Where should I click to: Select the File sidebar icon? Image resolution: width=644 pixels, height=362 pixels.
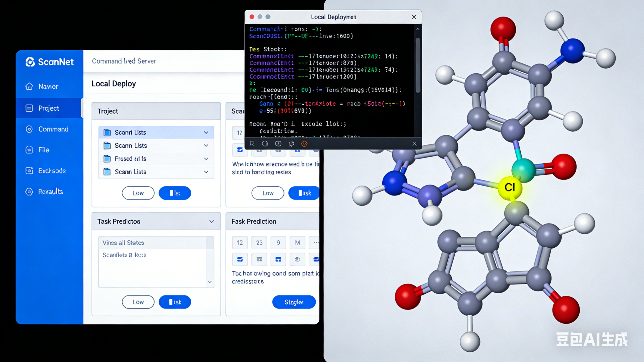pyautogui.click(x=29, y=150)
